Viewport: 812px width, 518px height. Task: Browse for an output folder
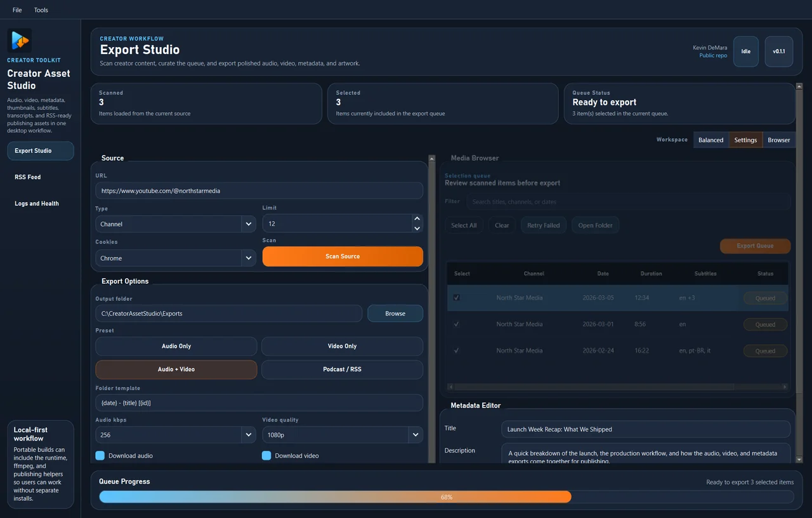pyautogui.click(x=395, y=314)
